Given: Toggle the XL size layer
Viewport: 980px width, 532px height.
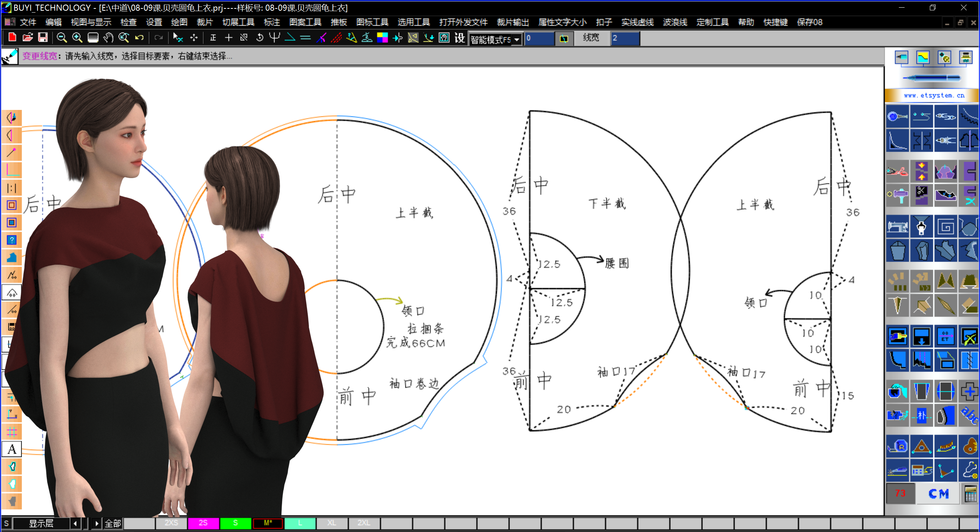Looking at the screenshot, I should pyautogui.click(x=332, y=523).
